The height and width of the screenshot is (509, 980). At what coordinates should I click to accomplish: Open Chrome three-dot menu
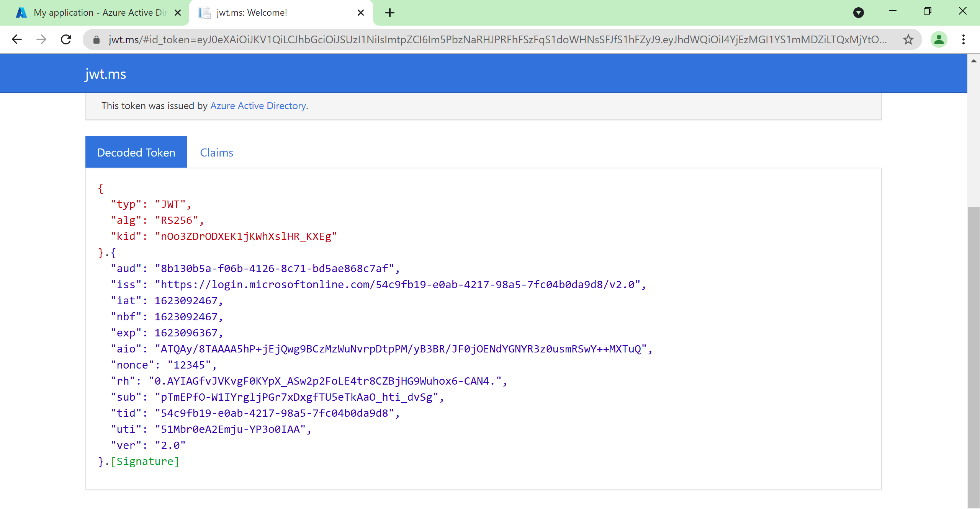tap(963, 39)
